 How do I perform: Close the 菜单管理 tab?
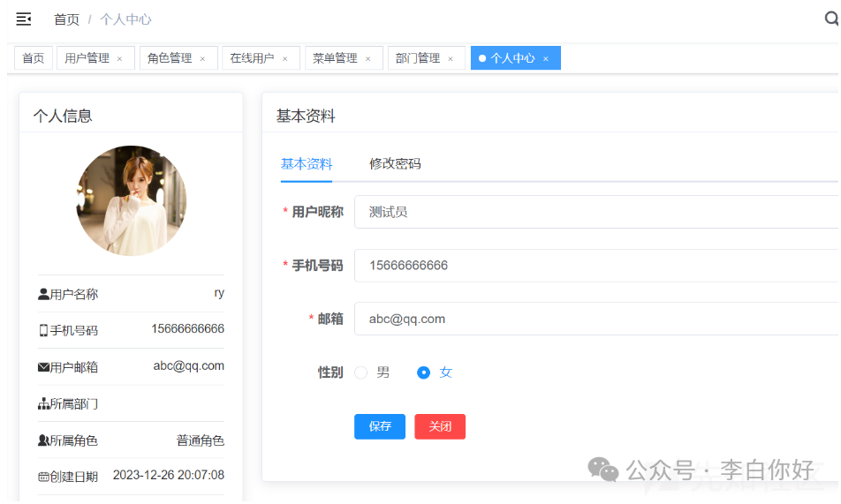(367, 59)
